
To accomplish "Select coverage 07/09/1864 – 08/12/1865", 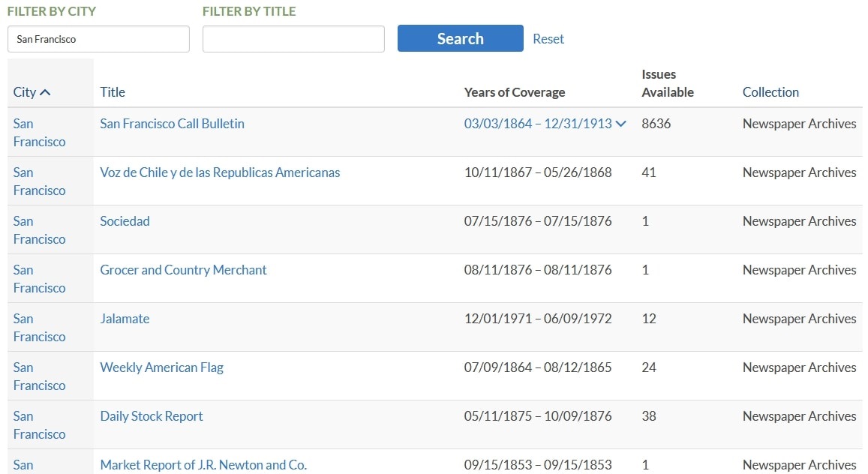I will pos(538,367).
